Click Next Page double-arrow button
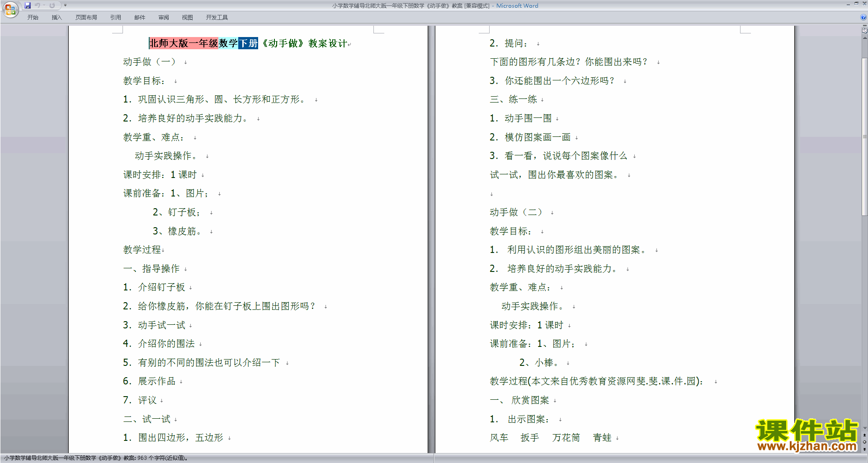 point(865,449)
